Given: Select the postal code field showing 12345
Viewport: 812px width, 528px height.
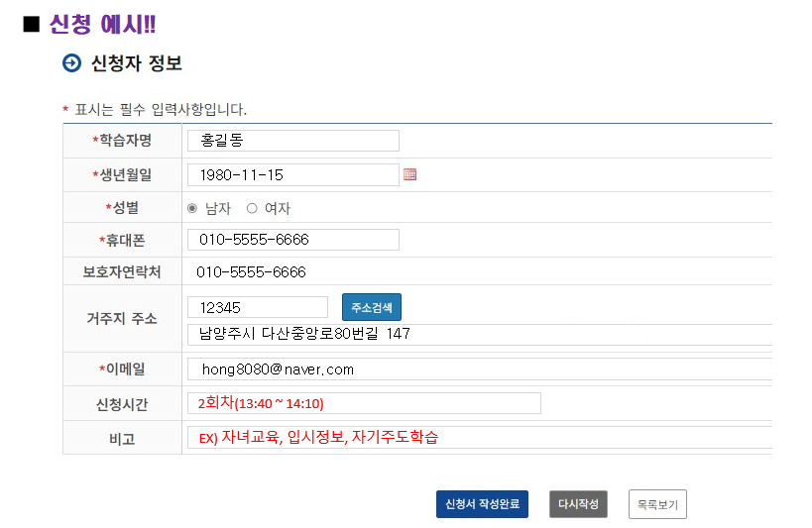Looking at the screenshot, I should pyautogui.click(x=258, y=307).
